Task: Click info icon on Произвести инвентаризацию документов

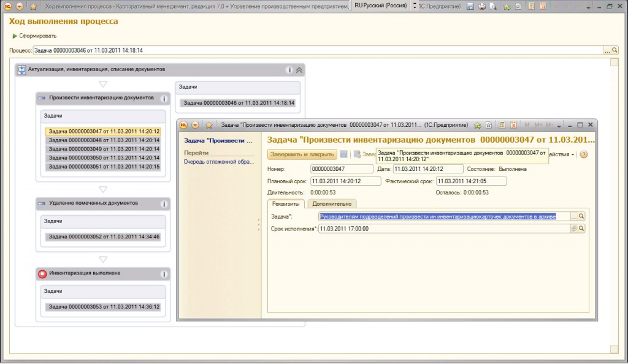Action: (164, 99)
